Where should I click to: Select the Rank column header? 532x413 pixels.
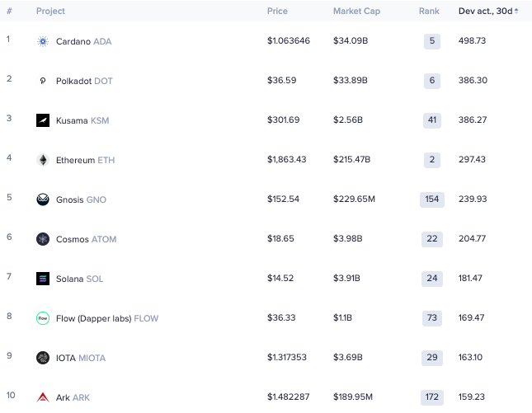[x=429, y=12]
